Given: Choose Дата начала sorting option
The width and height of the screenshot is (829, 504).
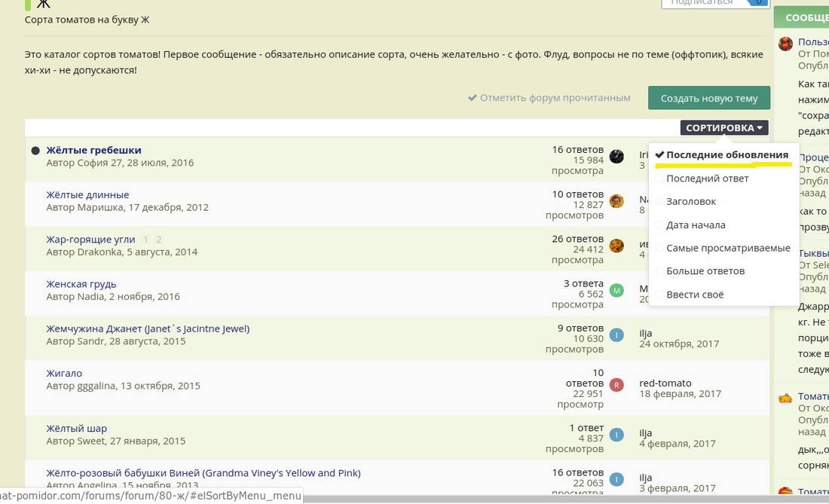Looking at the screenshot, I should [696, 225].
